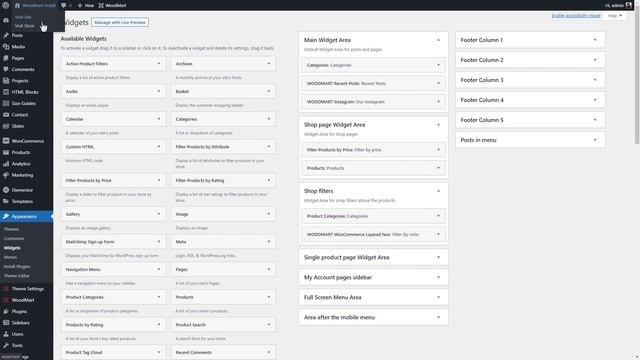Viewport: 640px width, 360px height.
Task: Click Manage with Live Preview button
Action: pos(120,22)
